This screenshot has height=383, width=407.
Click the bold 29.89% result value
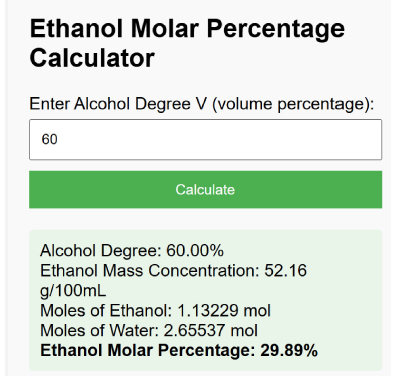pos(289,350)
